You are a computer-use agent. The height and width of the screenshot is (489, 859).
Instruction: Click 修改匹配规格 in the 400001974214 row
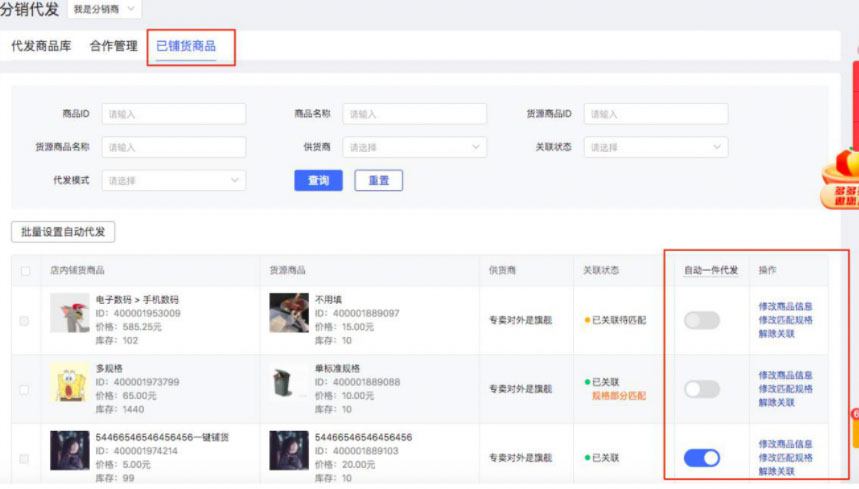pyautogui.click(x=786, y=458)
